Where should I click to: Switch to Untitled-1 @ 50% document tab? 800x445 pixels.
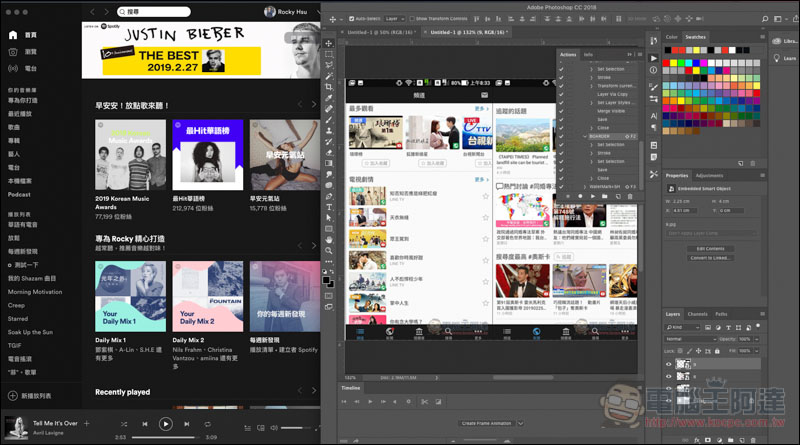point(380,32)
